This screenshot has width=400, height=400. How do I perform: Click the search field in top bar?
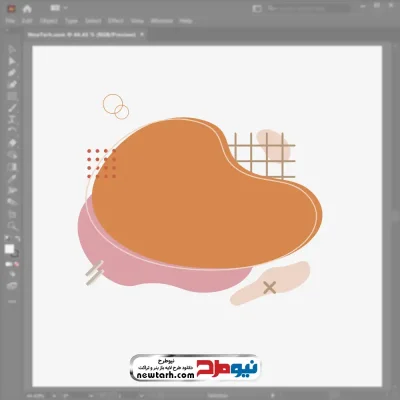pos(308,9)
